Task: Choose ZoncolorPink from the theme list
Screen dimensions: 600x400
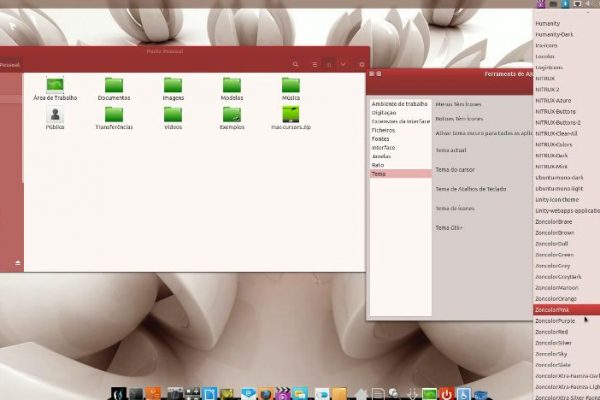Action: [552, 309]
